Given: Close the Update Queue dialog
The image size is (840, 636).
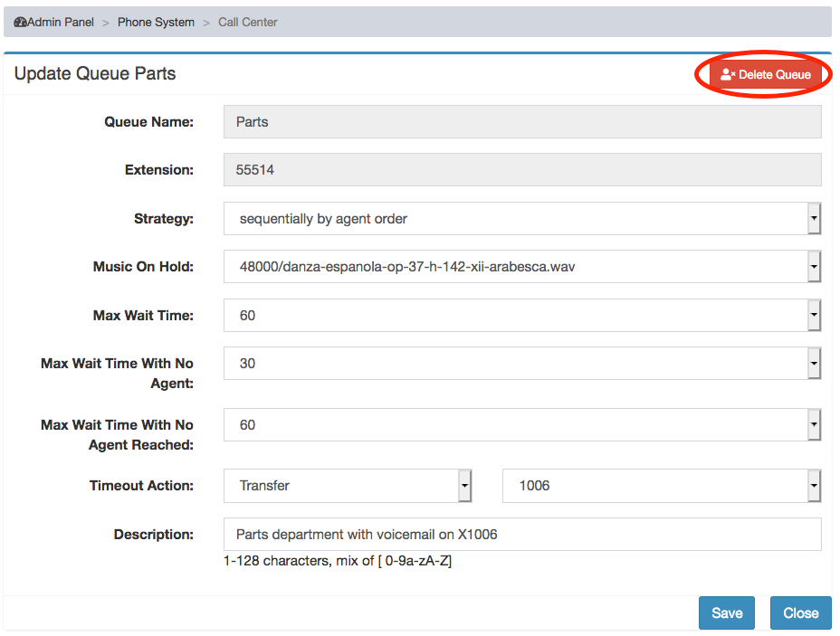Looking at the screenshot, I should pyautogui.click(x=800, y=613).
